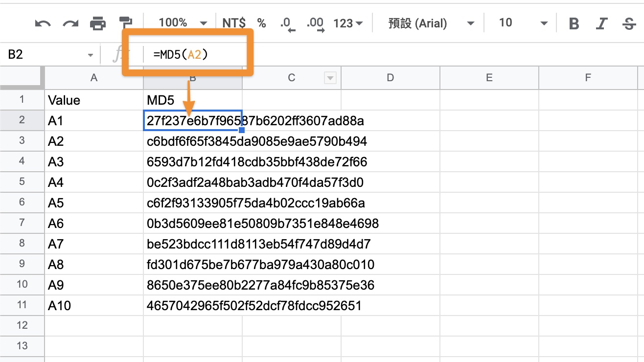
Task: Select row 1 header
Action: [22, 100]
